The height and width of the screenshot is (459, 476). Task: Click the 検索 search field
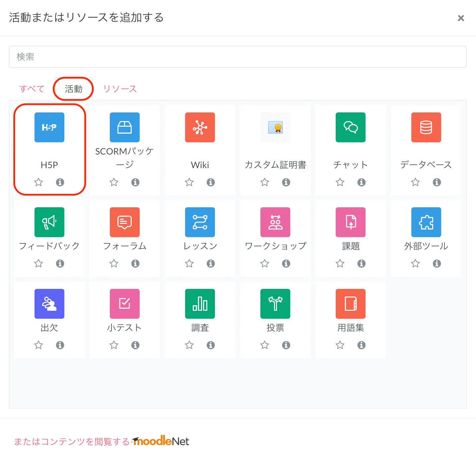238,57
